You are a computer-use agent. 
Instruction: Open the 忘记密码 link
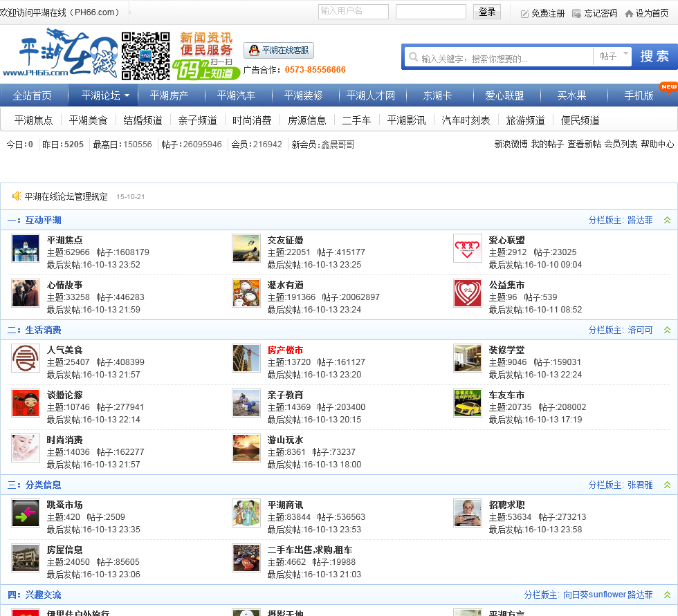click(x=594, y=13)
